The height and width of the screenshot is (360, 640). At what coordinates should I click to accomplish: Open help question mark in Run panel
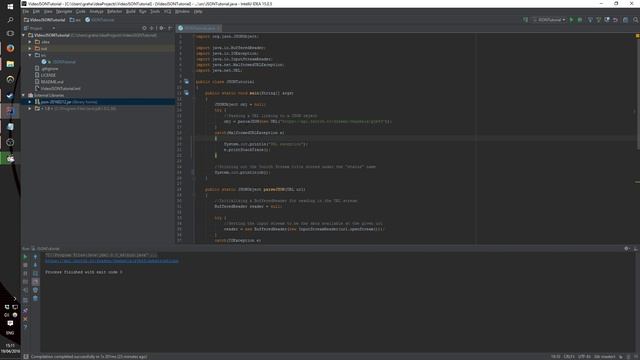tap(25, 327)
